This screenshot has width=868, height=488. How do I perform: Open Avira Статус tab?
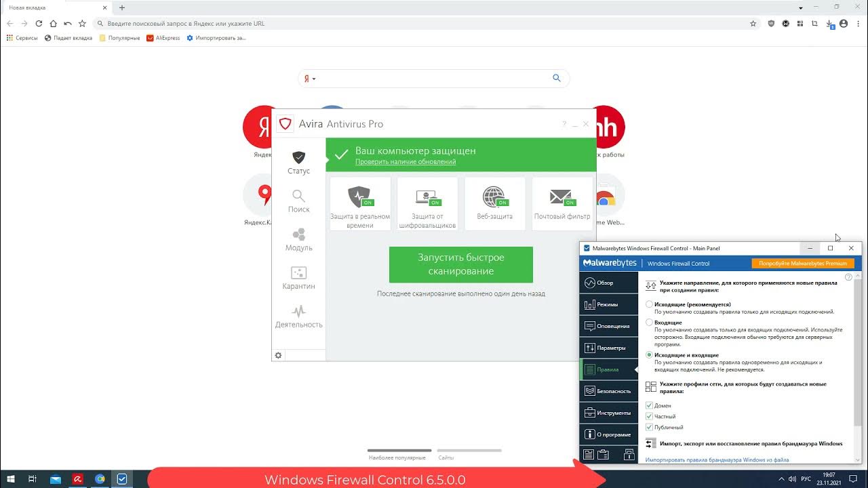click(298, 163)
